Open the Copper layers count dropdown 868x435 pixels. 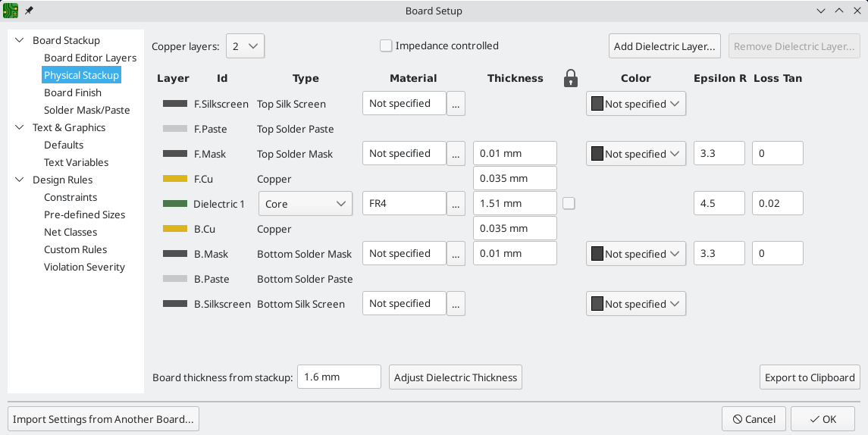click(x=246, y=46)
